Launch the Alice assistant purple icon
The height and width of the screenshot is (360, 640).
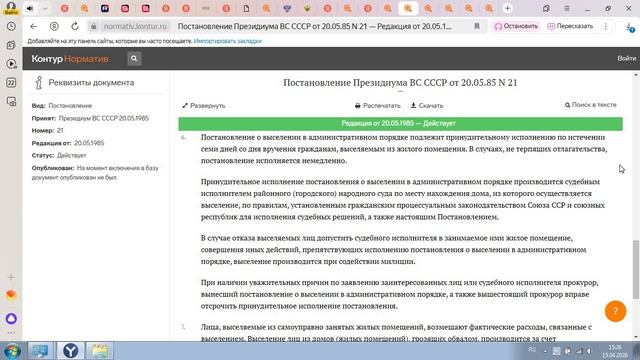tap(11, 318)
